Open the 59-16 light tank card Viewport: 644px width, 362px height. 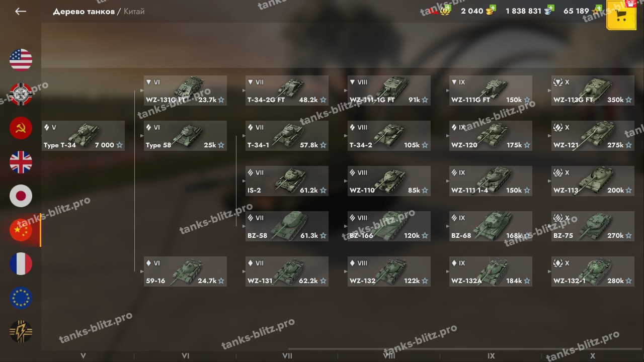click(x=185, y=271)
